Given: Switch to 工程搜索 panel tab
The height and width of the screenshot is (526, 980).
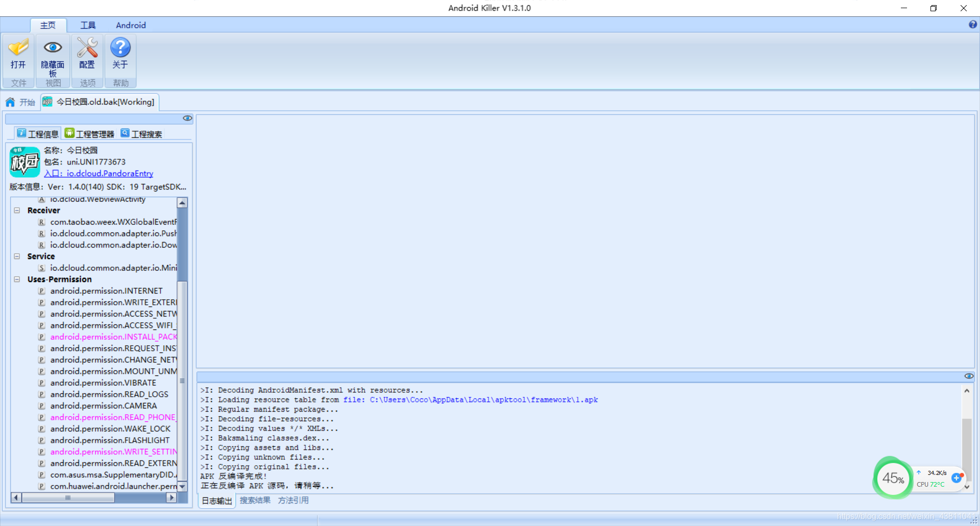Looking at the screenshot, I should (x=141, y=134).
